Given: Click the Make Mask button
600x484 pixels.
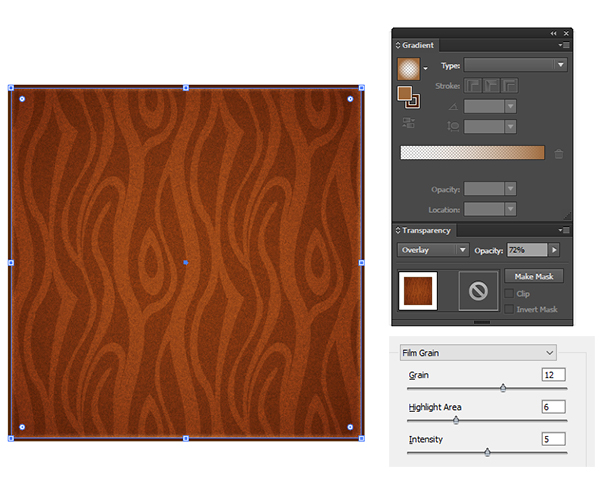Looking at the screenshot, I should pyautogui.click(x=533, y=276).
